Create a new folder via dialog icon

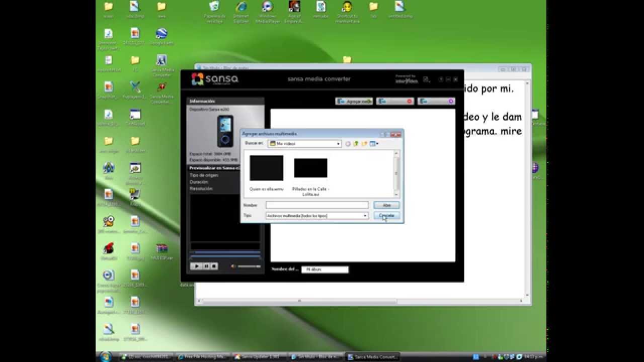(x=364, y=143)
